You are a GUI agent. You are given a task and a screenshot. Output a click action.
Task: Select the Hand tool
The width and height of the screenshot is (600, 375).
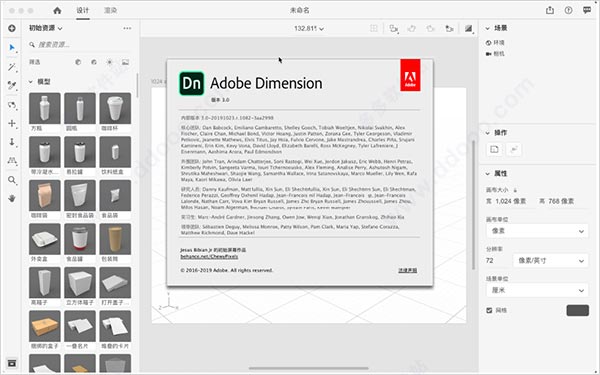click(12, 198)
